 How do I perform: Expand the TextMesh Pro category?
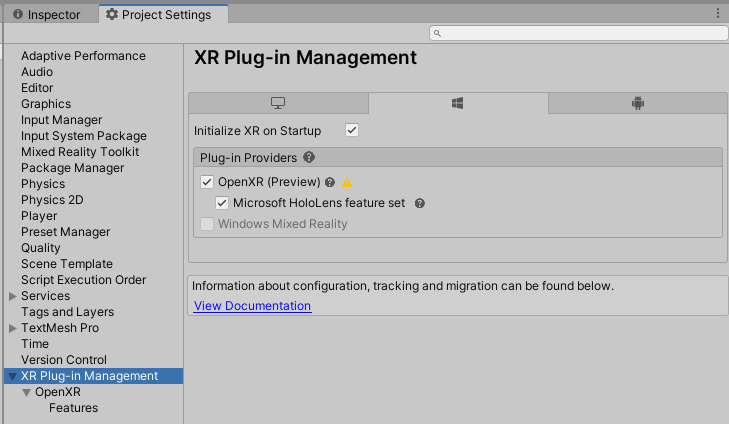tap(13, 328)
